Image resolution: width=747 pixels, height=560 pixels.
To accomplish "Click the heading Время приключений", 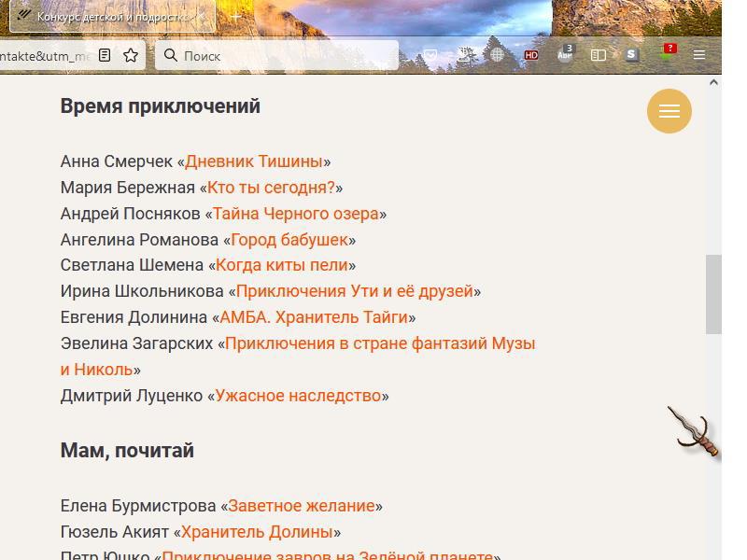I will pyautogui.click(x=160, y=105).
